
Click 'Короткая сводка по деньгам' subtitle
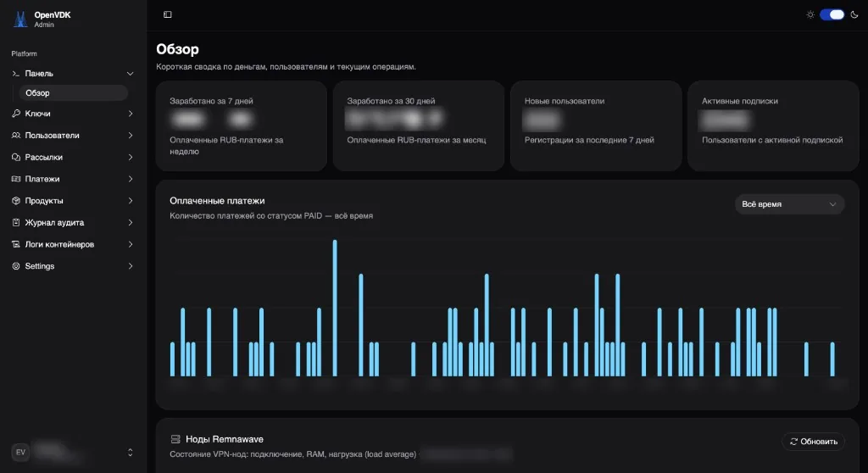[286, 66]
